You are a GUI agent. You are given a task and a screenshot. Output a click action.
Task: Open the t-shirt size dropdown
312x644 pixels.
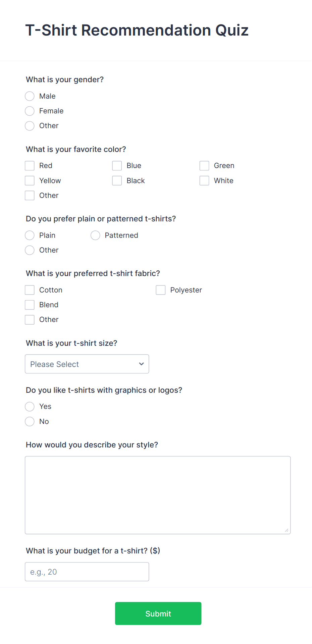(x=87, y=364)
